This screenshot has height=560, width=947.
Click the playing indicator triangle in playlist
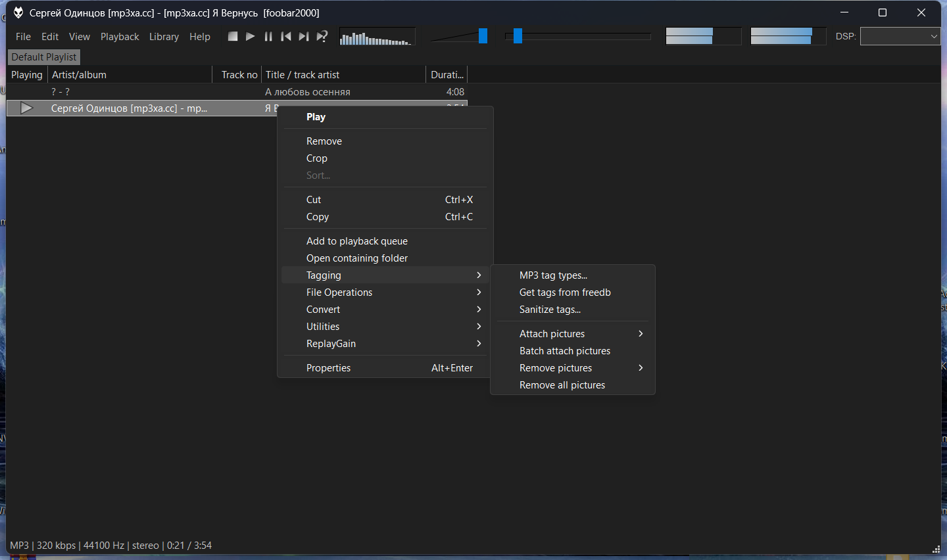(26, 108)
